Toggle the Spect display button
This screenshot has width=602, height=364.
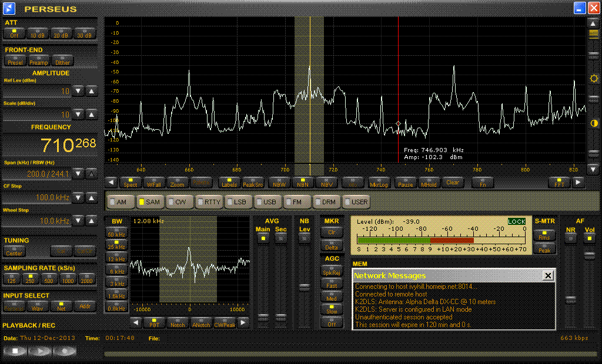pyautogui.click(x=130, y=183)
